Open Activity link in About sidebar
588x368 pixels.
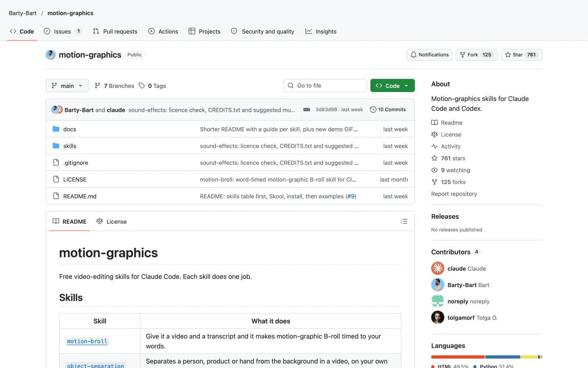446,146
